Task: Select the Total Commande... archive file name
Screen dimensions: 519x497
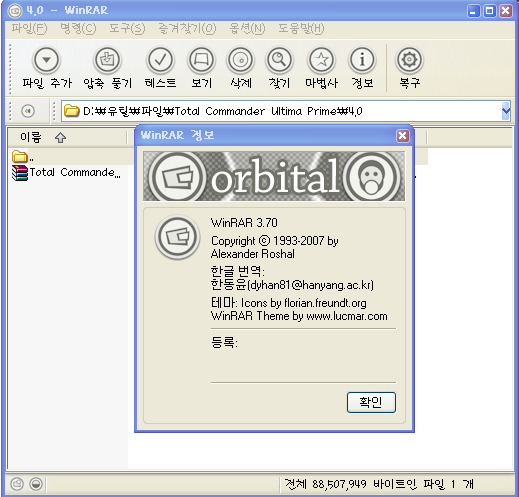Action: click(x=75, y=173)
